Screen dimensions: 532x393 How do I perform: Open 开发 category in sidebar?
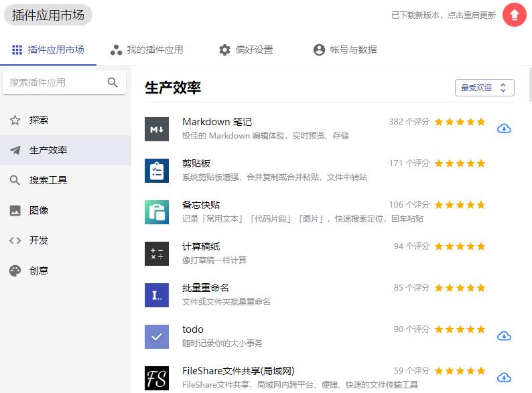66,240
